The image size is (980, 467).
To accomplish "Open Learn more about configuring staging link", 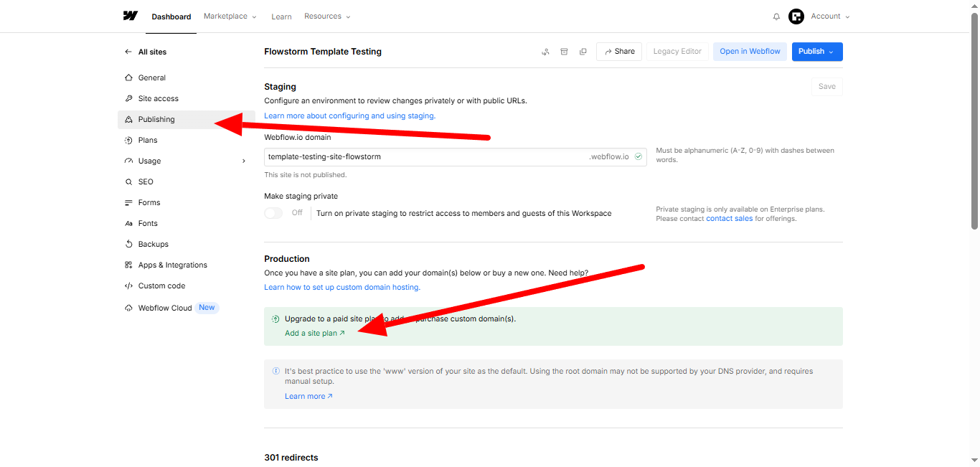I will [349, 115].
